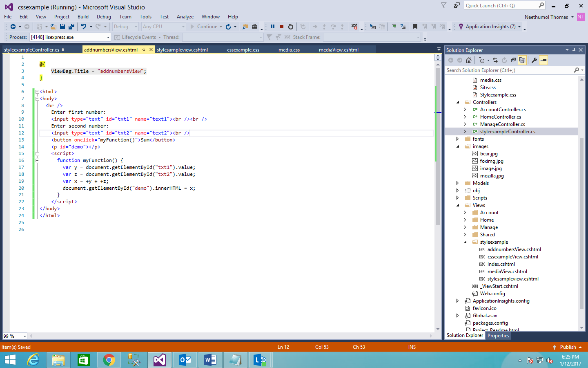The image size is (588, 368).
Task: Click the Application Insights lightbulb icon
Action: point(461,27)
